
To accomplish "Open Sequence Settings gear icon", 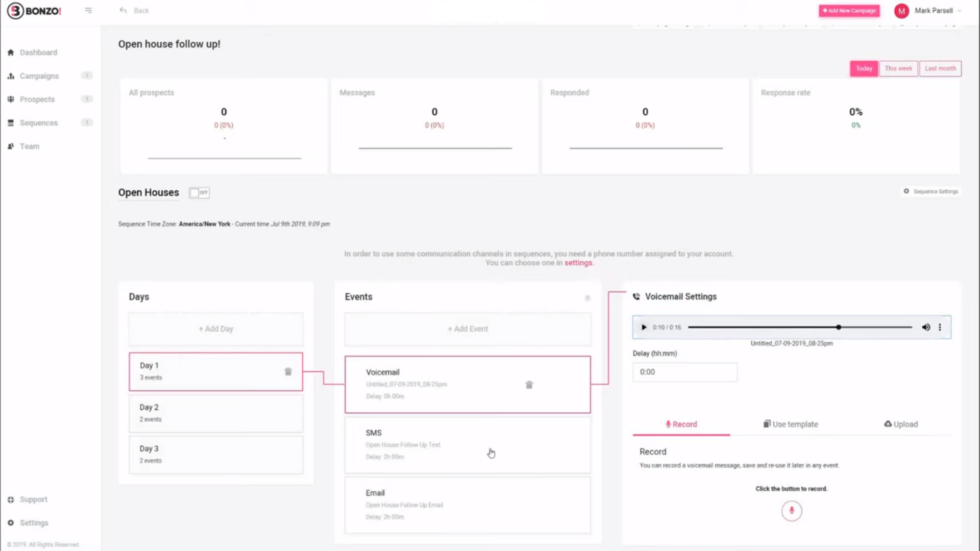I will [906, 191].
